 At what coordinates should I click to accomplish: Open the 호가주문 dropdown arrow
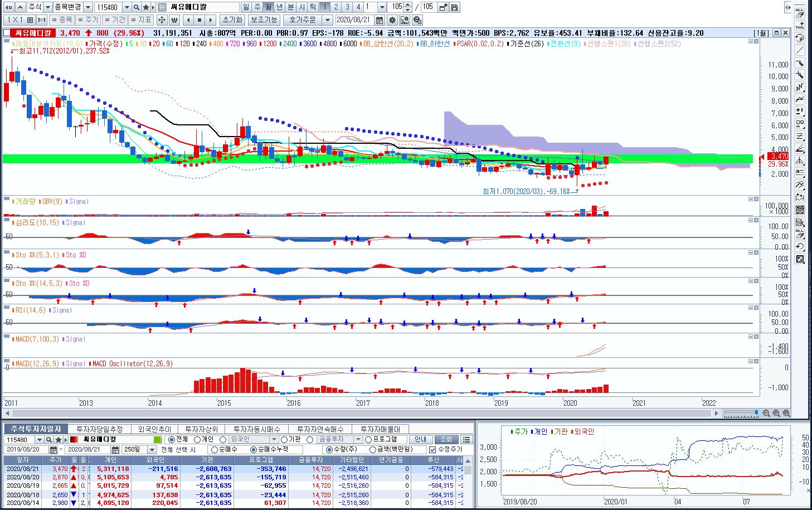coord(328,20)
